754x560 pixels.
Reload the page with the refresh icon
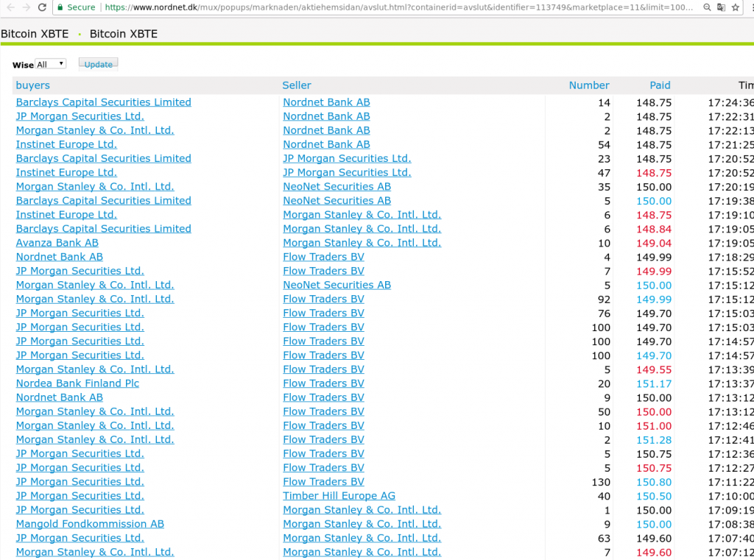click(42, 7)
